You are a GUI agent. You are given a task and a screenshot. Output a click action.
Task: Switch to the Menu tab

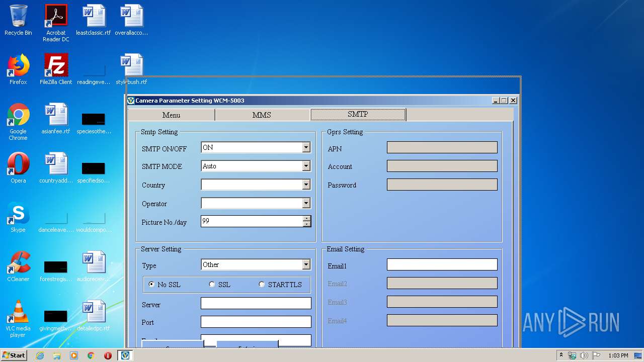[171, 115]
